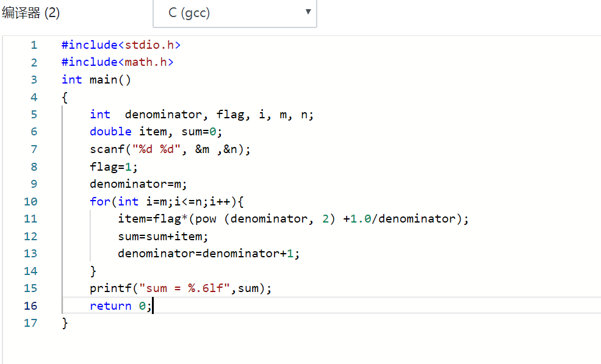Screen dimensions: 601x364
Task: Click line number 10 in the gutter
Action: coord(31,202)
